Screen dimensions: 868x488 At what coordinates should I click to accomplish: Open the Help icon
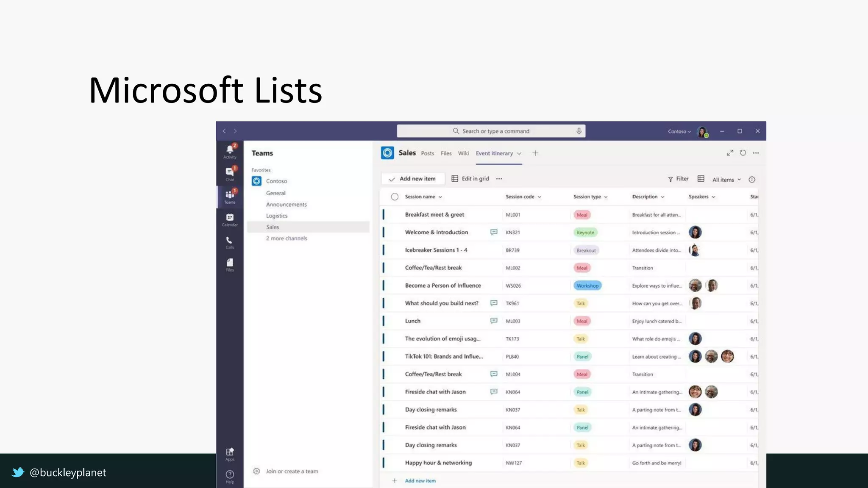coord(230,477)
